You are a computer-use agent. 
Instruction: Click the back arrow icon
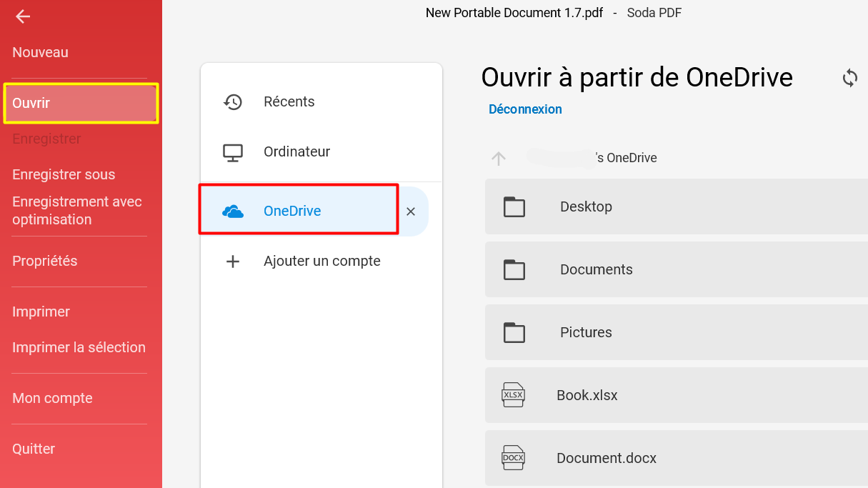[23, 16]
